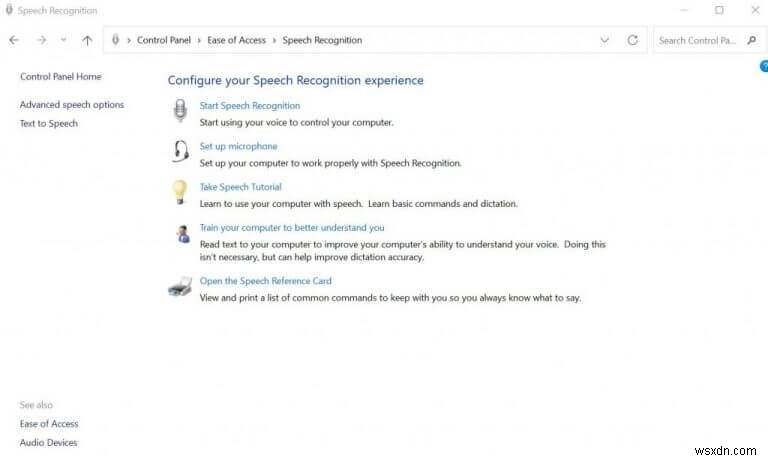The width and height of the screenshot is (768, 461).
Task: Click the headset icon for microphone setup
Action: click(180, 152)
